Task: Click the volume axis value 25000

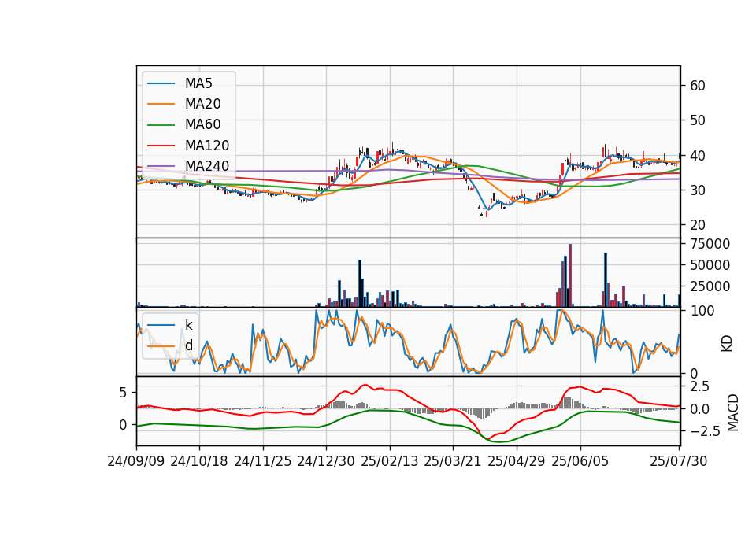Action: pyautogui.click(x=710, y=286)
